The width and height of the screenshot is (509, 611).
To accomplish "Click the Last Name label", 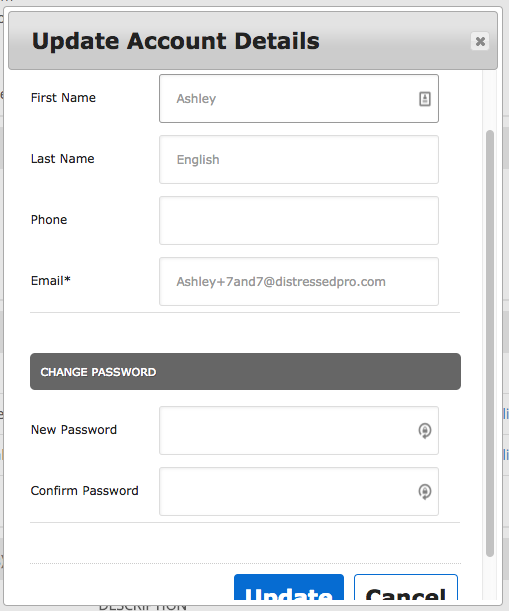I will [x=62, y=159].
